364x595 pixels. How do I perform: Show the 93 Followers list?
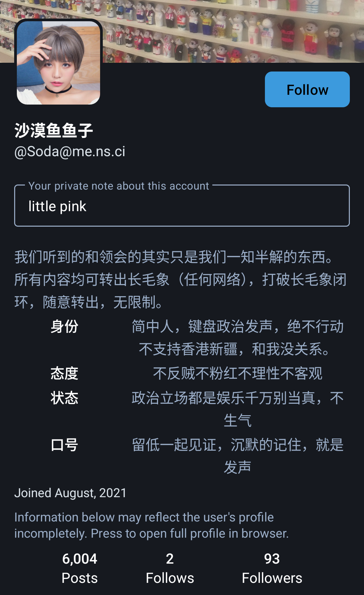(272, 568)
